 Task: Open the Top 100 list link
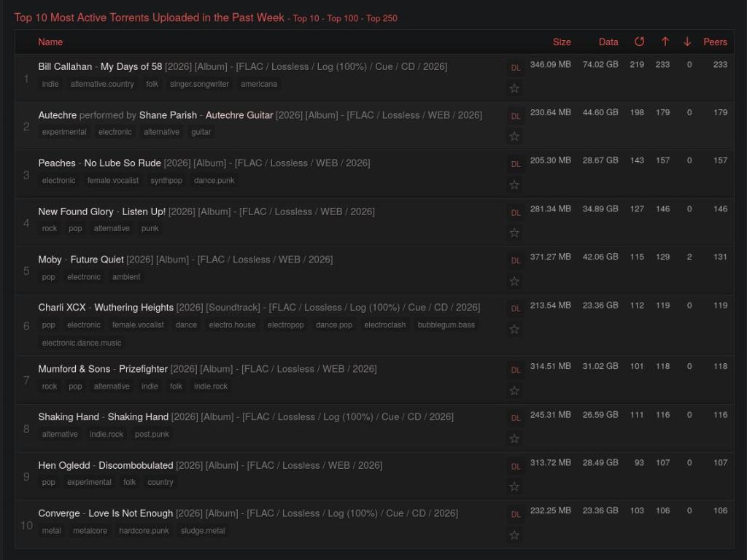pyautogui.click(x=343, y=18)
